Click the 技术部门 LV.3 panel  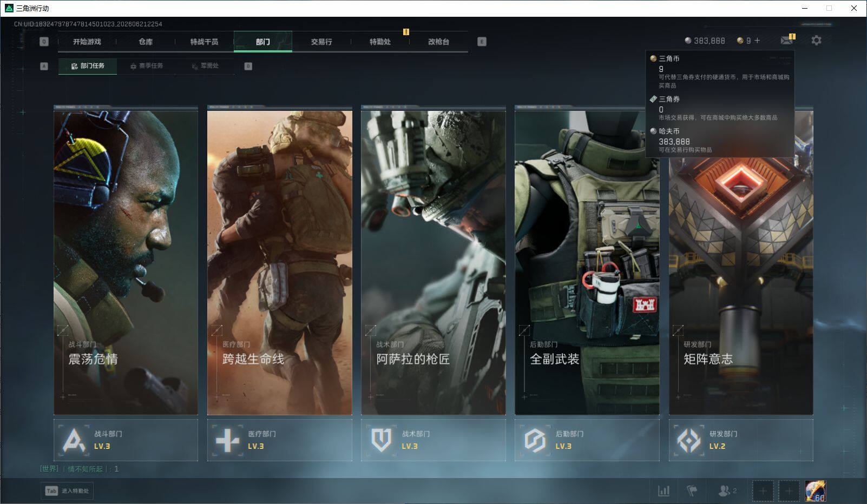433,440
